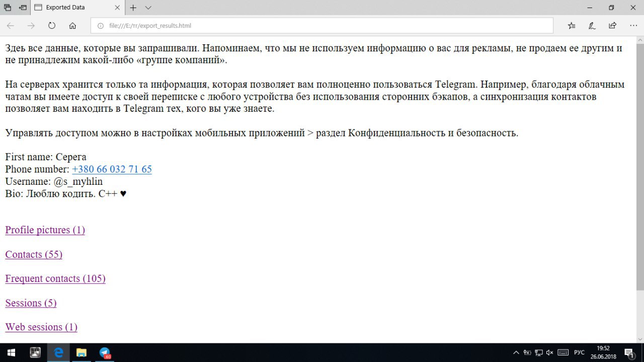Click the address bar with export_results.html
The image size is (644, 362).
tap(321, 26)
